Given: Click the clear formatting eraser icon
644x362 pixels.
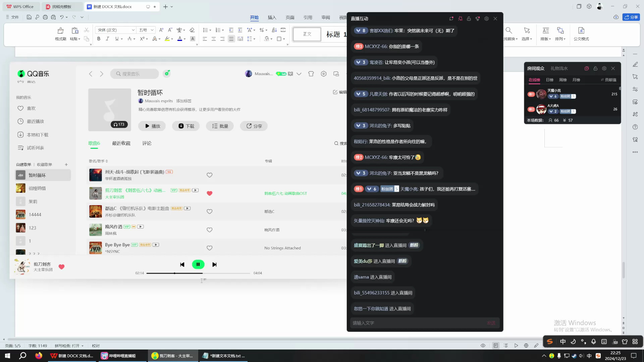Looking at the screenshot, I should click(x=192, y=30).
